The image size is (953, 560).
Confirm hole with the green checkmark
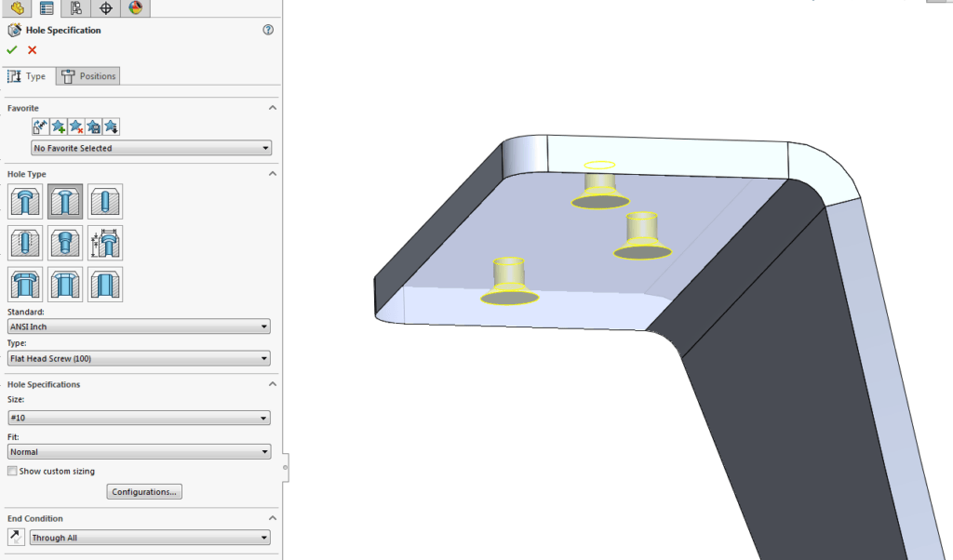click(x=12, y=49)
